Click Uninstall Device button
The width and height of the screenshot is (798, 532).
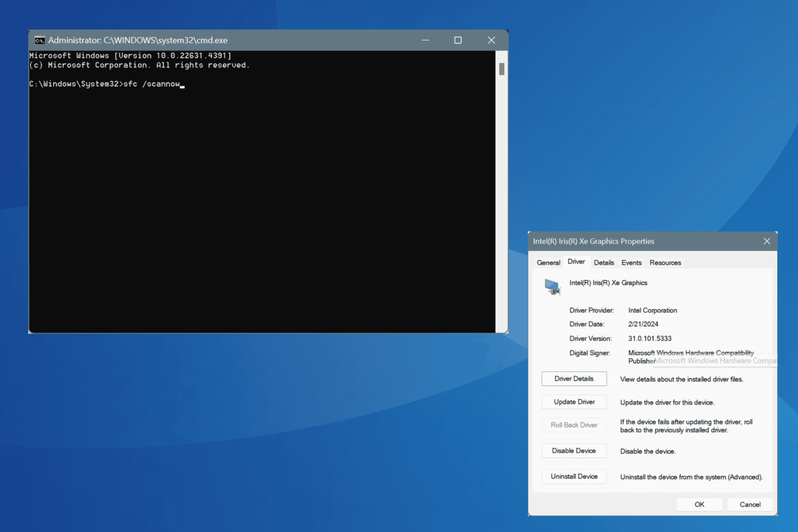point(574,476)
